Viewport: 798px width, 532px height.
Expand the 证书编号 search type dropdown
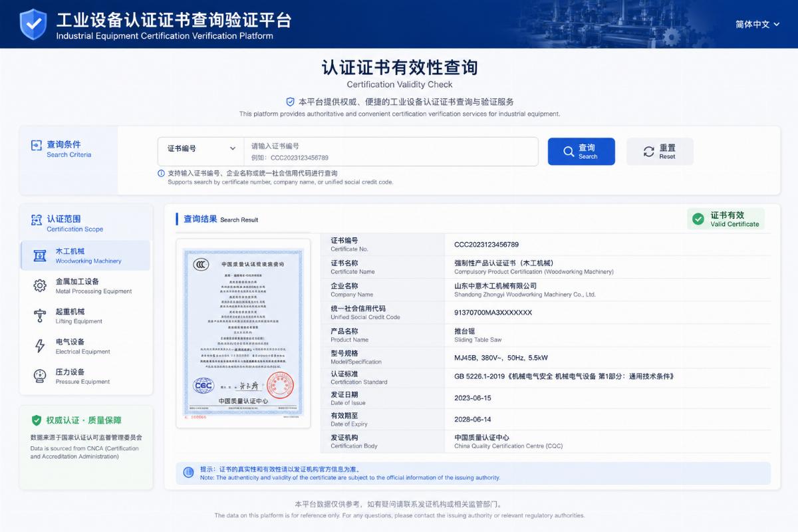pos(201,148)
